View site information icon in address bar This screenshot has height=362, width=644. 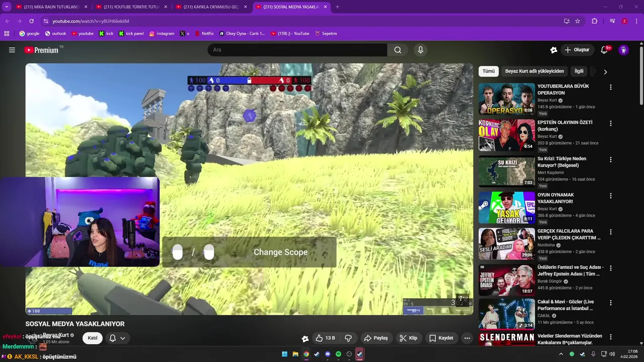pos(46,21)
